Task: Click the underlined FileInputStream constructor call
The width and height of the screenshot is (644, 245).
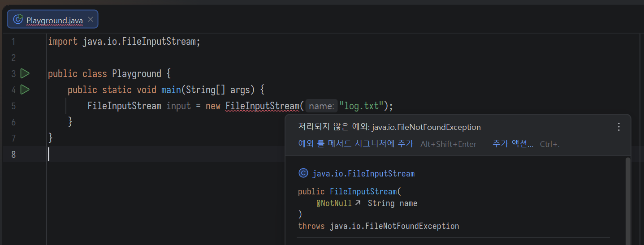Action: point(262,106)
